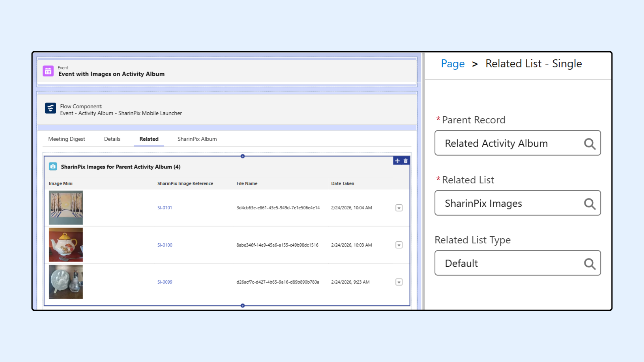This screenshot has width=644, height=362.
Task: Open the Details tab
Action: point(112,139)
